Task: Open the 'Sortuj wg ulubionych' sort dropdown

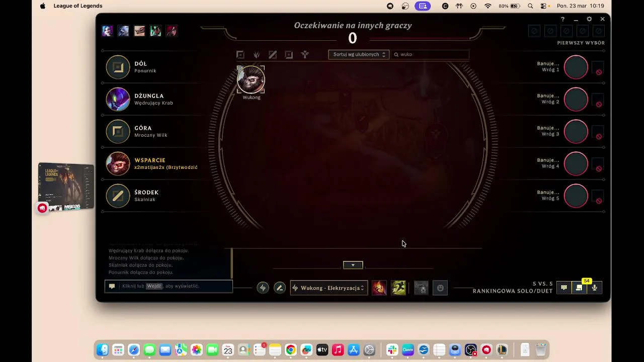Action: pos(359,54)
